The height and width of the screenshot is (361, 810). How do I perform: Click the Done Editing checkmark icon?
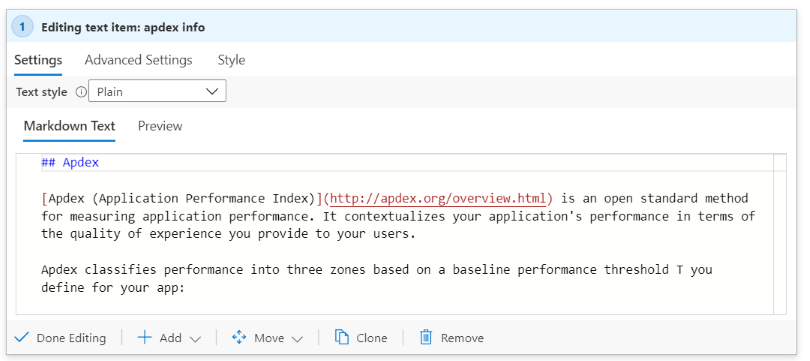point(21,338)
